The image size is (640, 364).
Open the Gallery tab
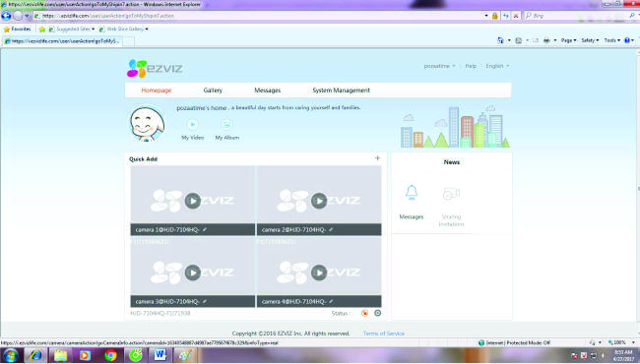coord(213,91)
